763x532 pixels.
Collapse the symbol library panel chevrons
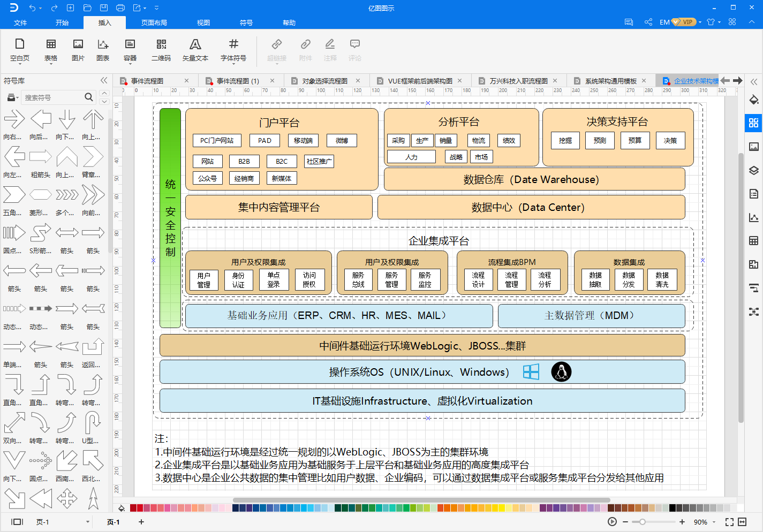pyautogui.click(x=104, y=80)
